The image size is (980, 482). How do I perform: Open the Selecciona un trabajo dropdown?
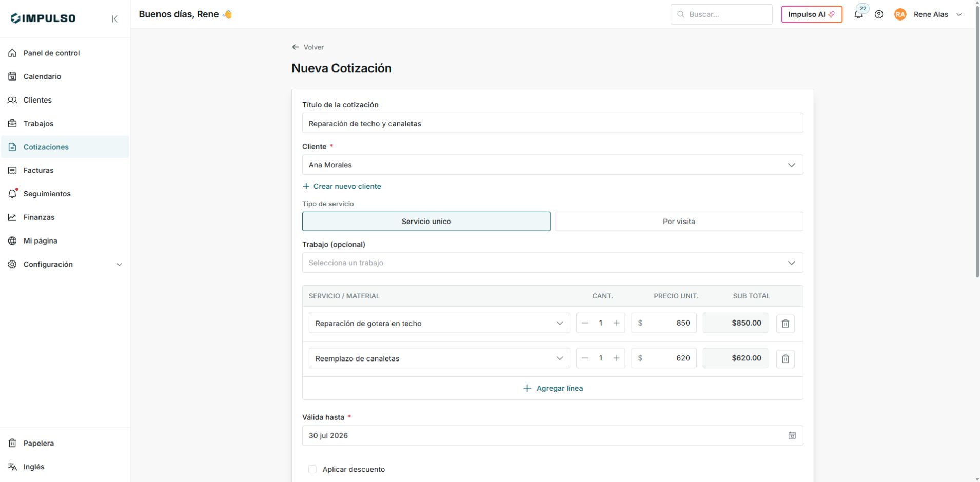point(553,263)
